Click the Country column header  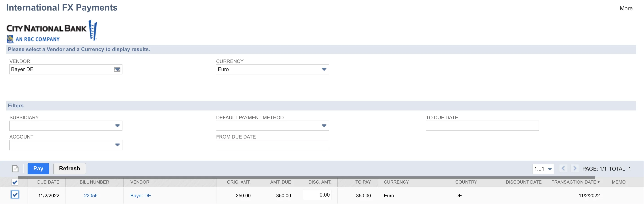pos(466,182)
